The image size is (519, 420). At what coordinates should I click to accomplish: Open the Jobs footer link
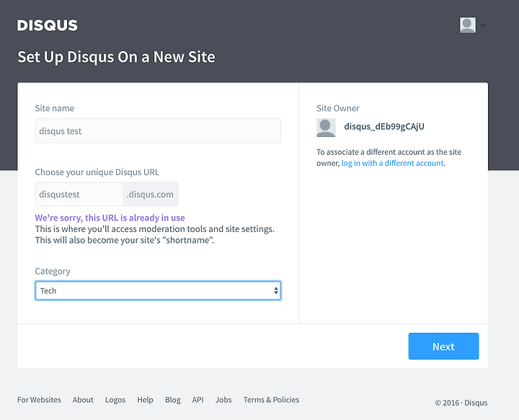click(223, 400)
